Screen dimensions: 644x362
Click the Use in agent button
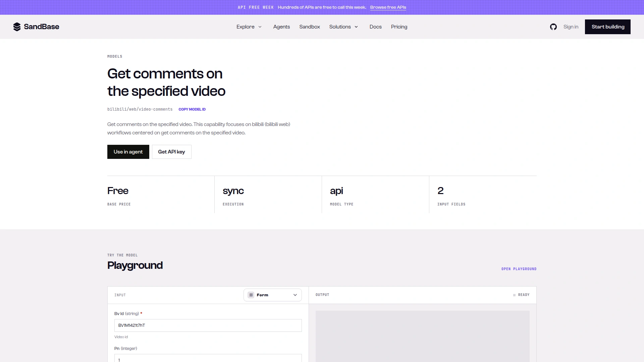point(128,152)
